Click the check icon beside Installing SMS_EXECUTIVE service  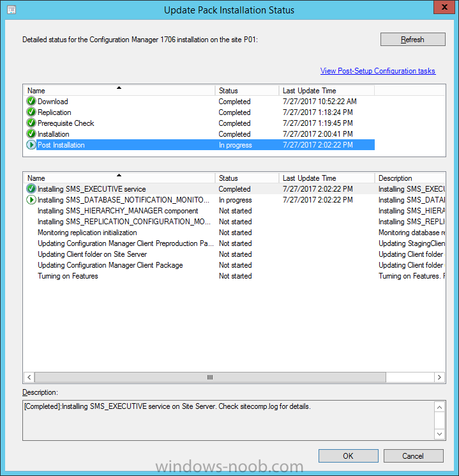pyautogui.click(x=31, y=189)
